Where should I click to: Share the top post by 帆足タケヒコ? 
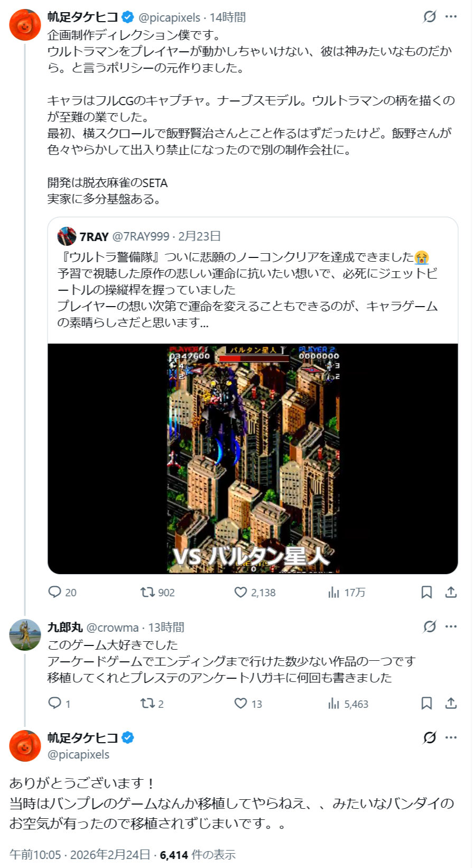(451, 592)
